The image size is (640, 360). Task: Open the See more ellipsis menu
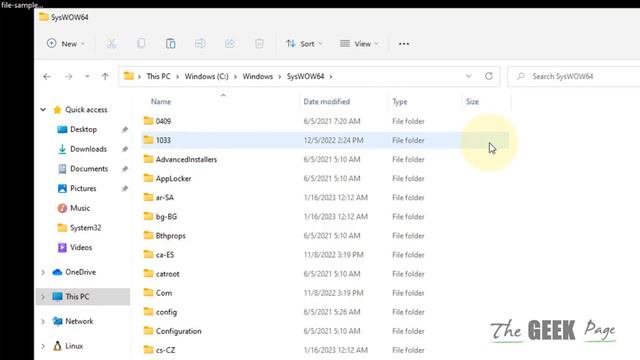(404, 44)
